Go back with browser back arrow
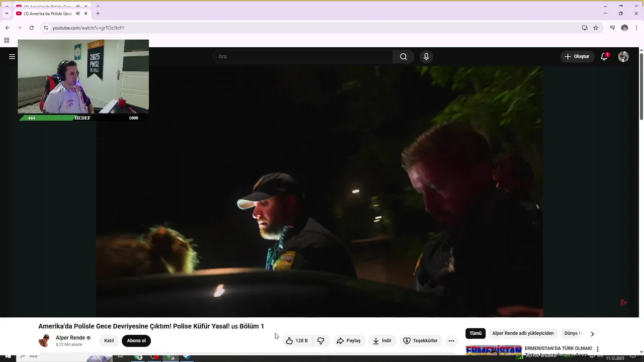This screenshot has width=644, height=362. point(7,28)
